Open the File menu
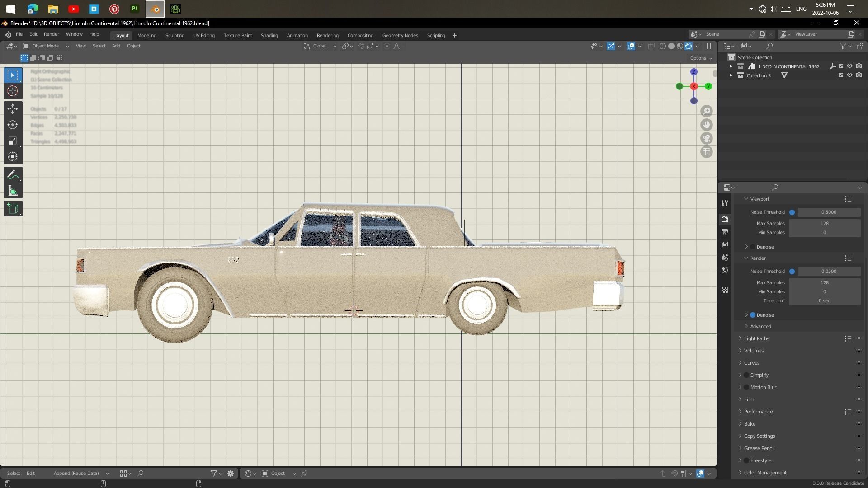This screenshot has height=488, width=868. click(x=19, y=34)
